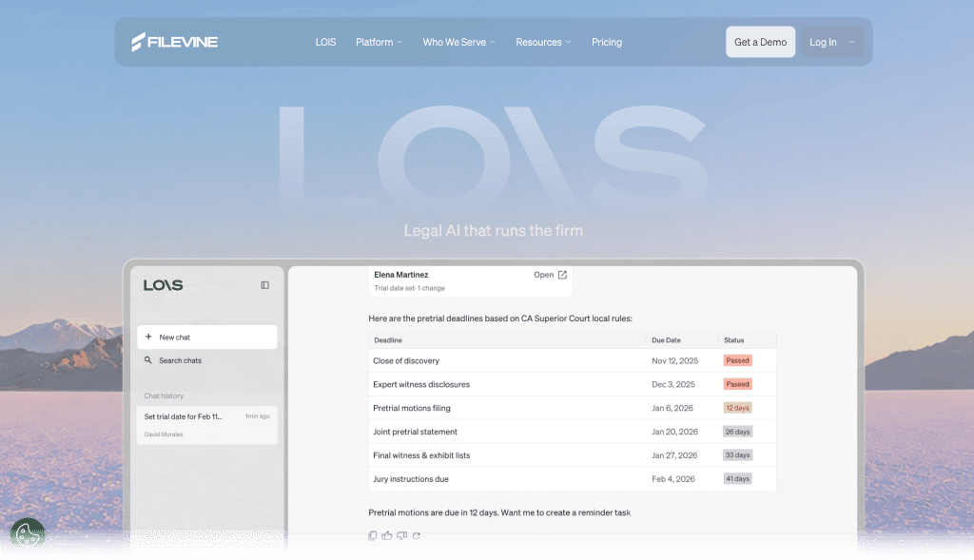974x560 pixels.
Task: Click Open on Elena Martinez card
Action: pyautogui.click(x=551, y=275)
